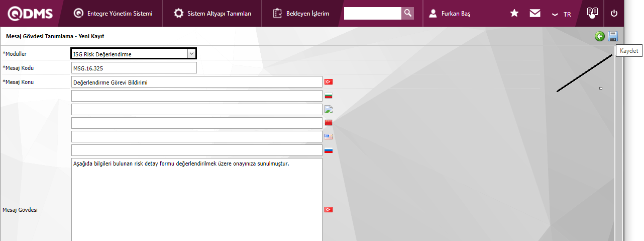Click the subject field beside Bulgarian flag
The height and width of the screenshot is (241, 644).
pyautogui.click(x=197, y=96)
